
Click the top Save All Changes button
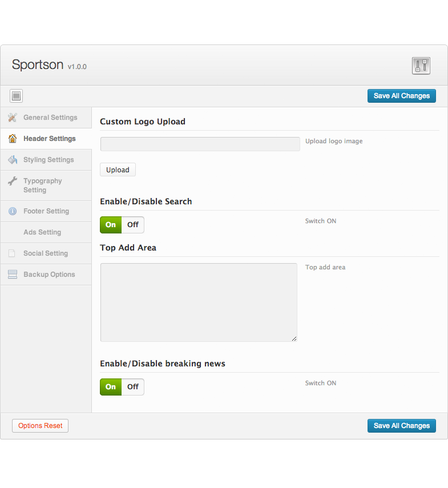(x=401, y=96)
